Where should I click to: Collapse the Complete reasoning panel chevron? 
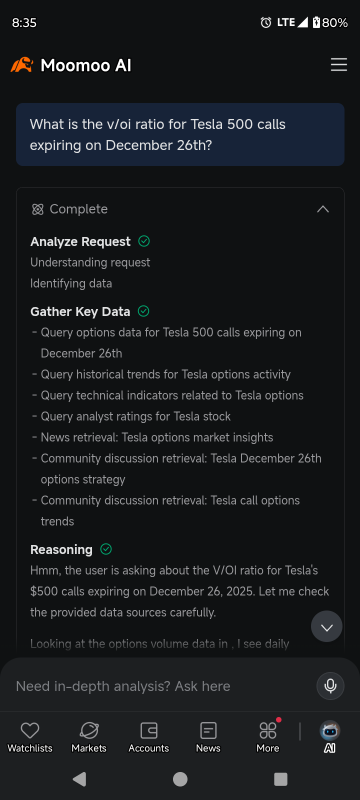[x=323, y=209]
